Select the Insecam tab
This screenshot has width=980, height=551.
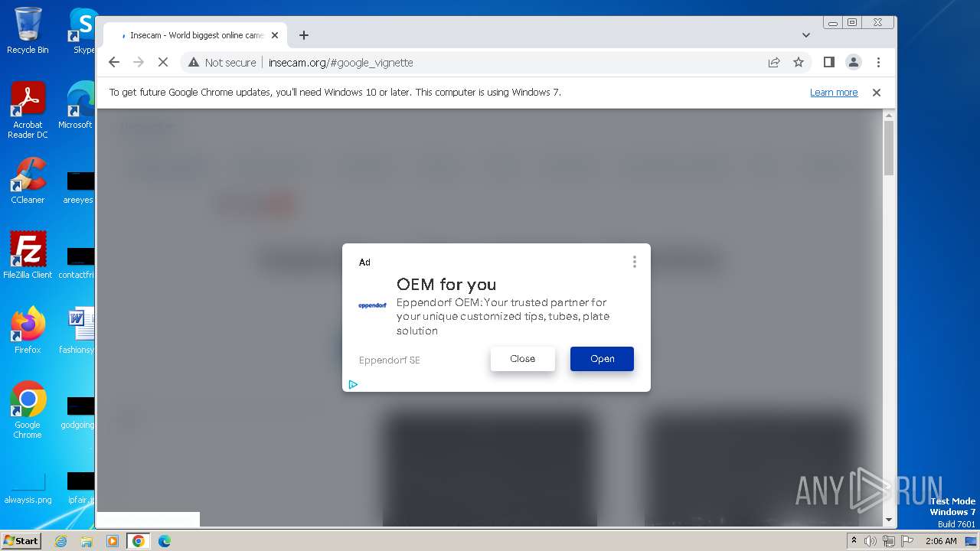click(x=195, y=35)
